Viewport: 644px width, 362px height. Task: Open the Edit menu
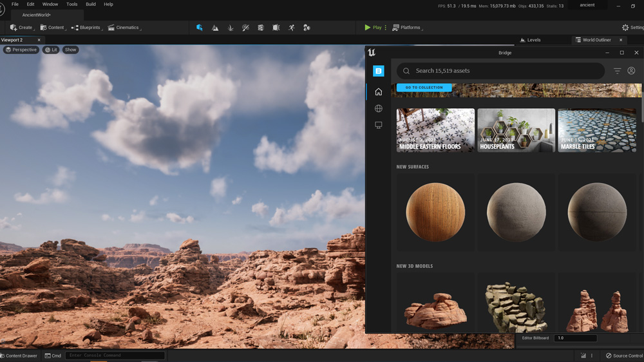click(x=30, y=4)
